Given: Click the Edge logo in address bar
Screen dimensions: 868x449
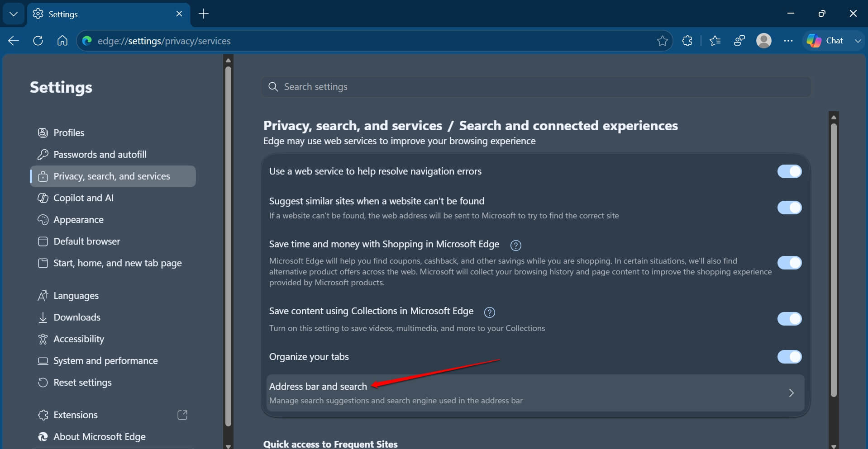Looking at the screenshot, I should pos(87,41).
